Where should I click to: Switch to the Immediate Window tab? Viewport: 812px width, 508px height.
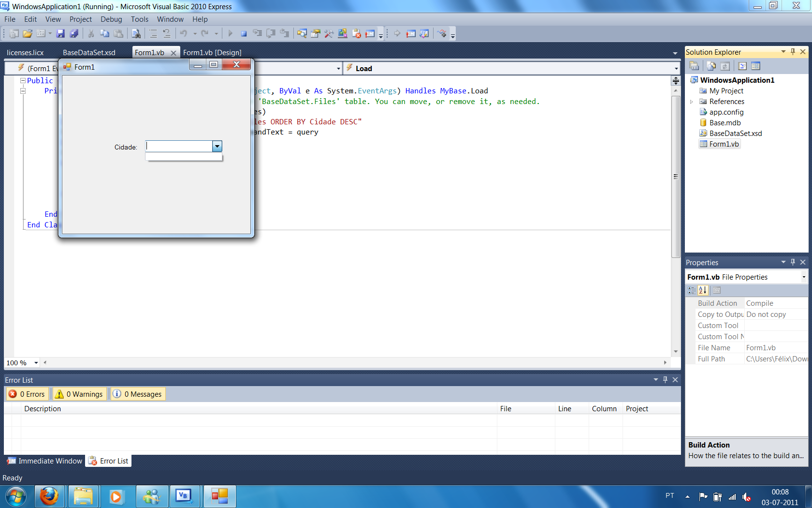click(x=45, y=461)
